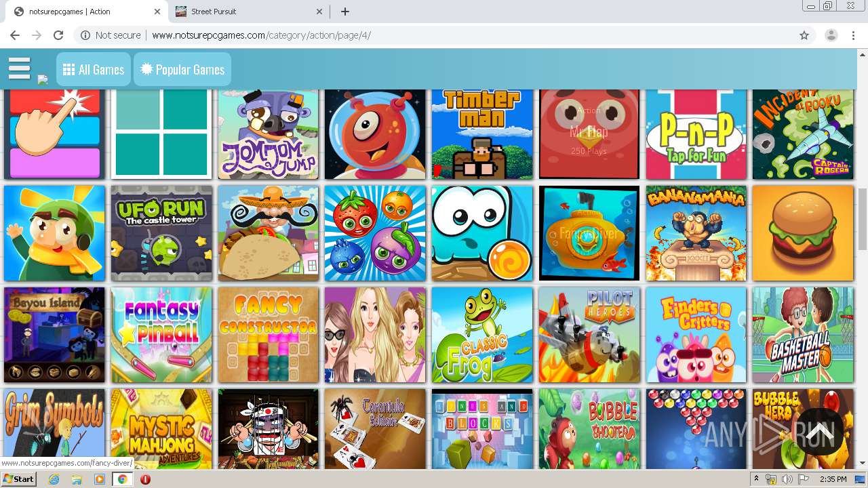
Task: Open the Basketball Master game thumbnail
Action: pyautogui.click(x=803, y=335)
